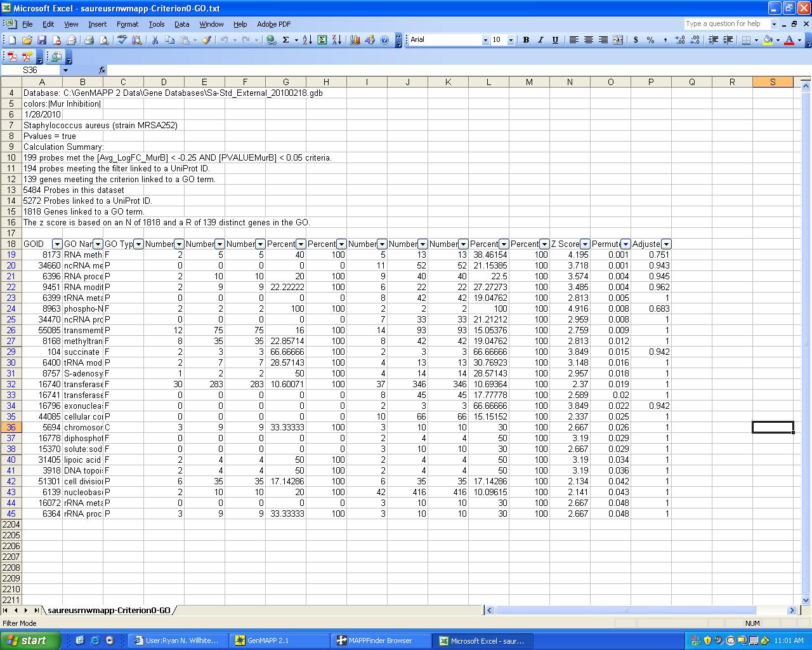The height and width of the screenshot is (650, 812).
Task: Launch the Chart Wizard icon
Action: (x=355, y=40)
